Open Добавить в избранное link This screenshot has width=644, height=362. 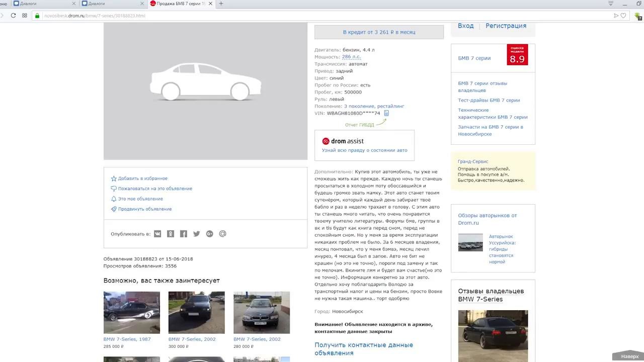tap(143, 178)
